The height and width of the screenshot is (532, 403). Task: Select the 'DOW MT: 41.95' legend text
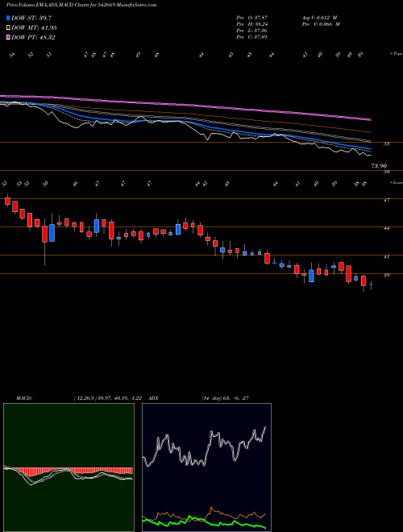[x=34, y=28]
